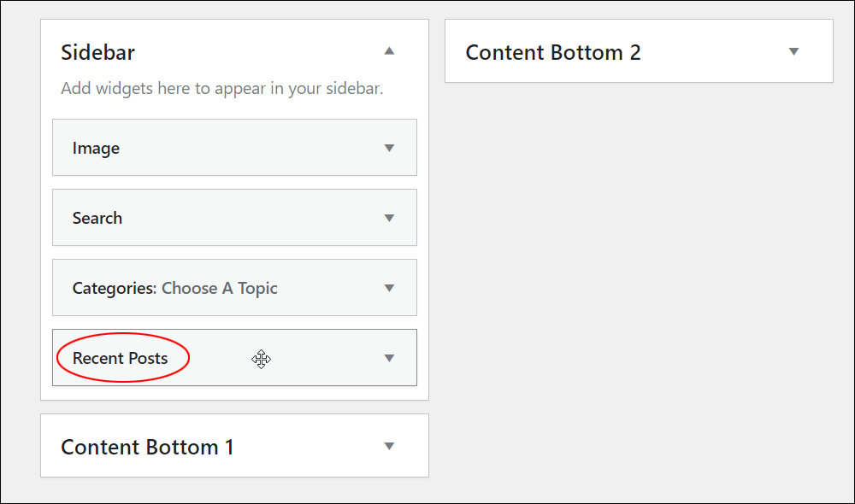Click blank space inside Search widget bar
855x504 pixels.
[251, 218]
